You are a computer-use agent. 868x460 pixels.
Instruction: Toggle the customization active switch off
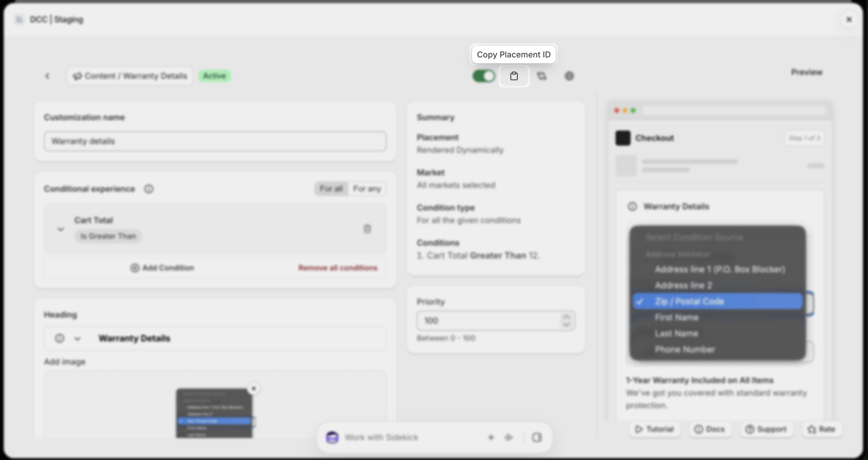point(484,76)
